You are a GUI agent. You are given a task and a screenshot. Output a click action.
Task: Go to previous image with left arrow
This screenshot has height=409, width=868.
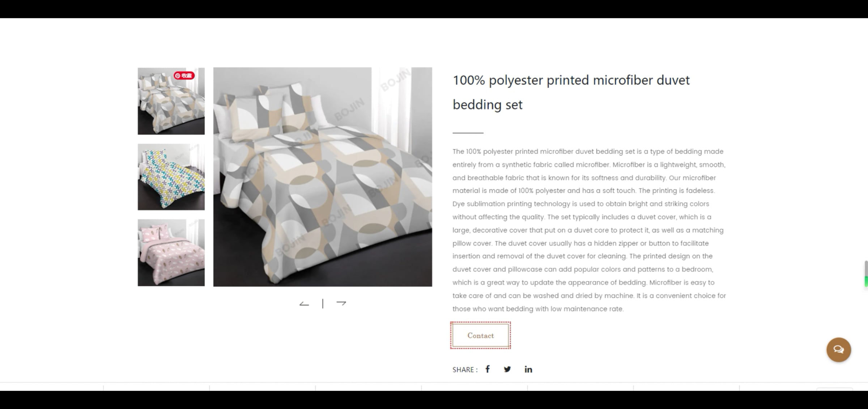point(304,304)
